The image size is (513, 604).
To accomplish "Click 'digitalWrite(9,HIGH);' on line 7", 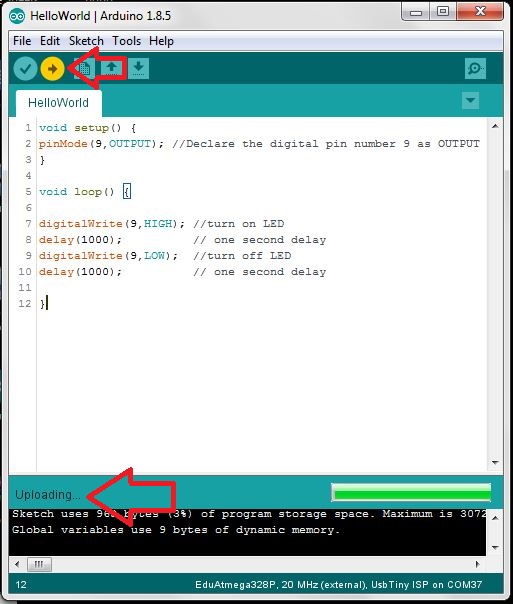I will 111,224.
